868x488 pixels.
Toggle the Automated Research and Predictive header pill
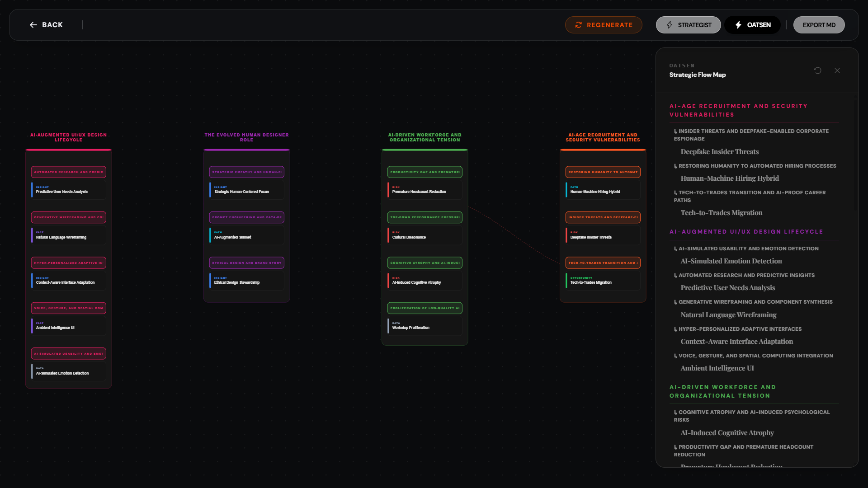(x=68, y=172)
